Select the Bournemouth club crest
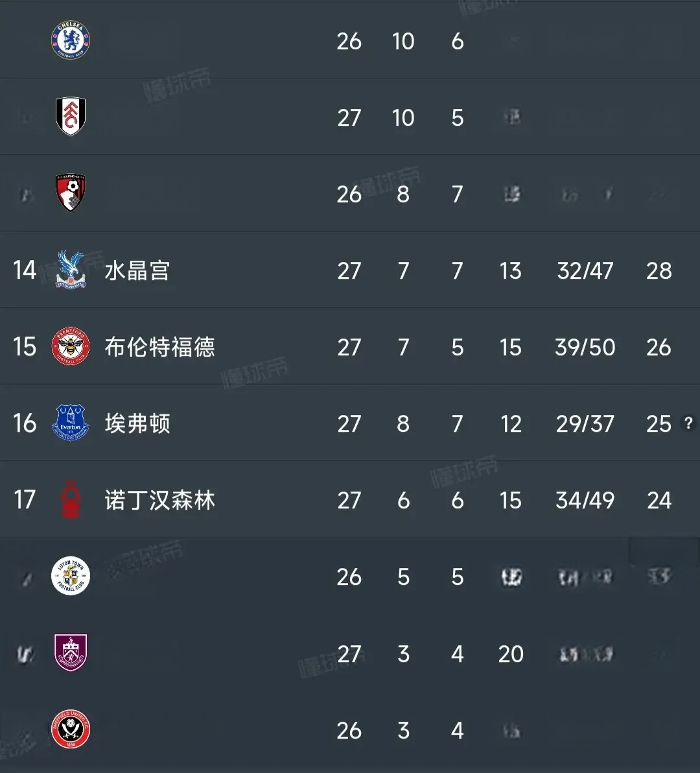Image resolution: width=700 pixels, height=773 pixels. 71,192
